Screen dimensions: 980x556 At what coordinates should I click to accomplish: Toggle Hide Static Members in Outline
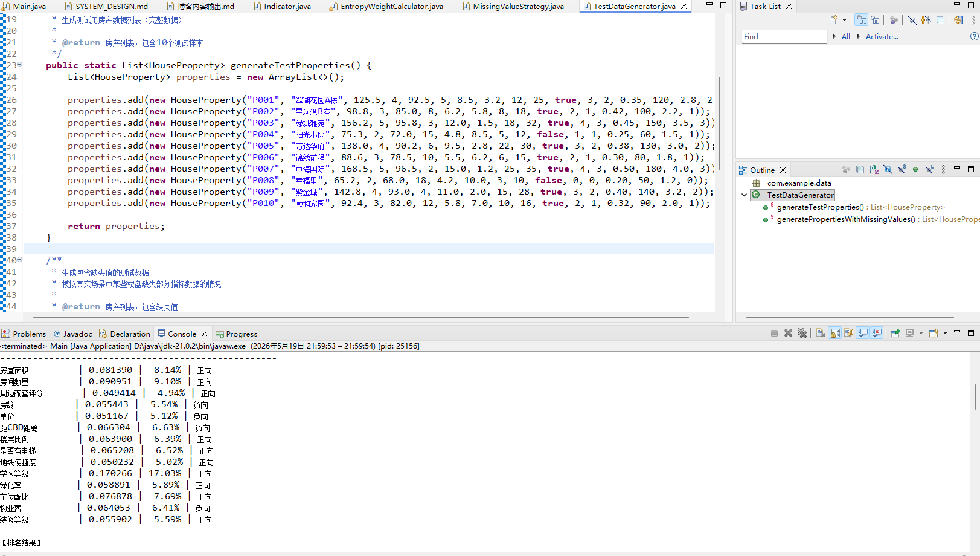click(x=902, y=170)
